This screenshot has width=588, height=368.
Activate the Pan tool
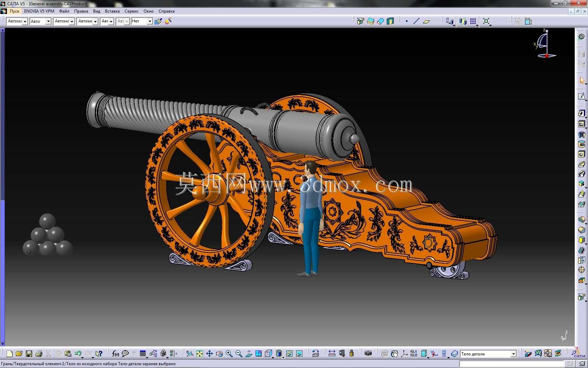pos(209,354)
